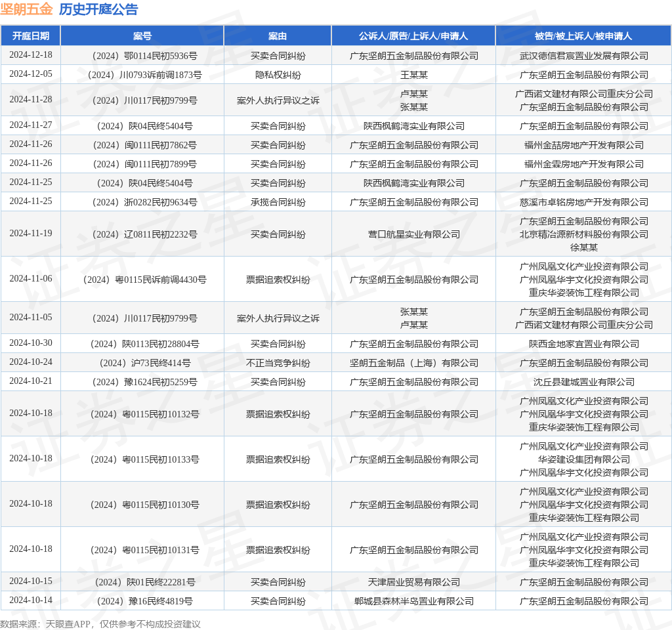
Task: Select case number (2024)豫16民终4819号
Action: [144, 601]
